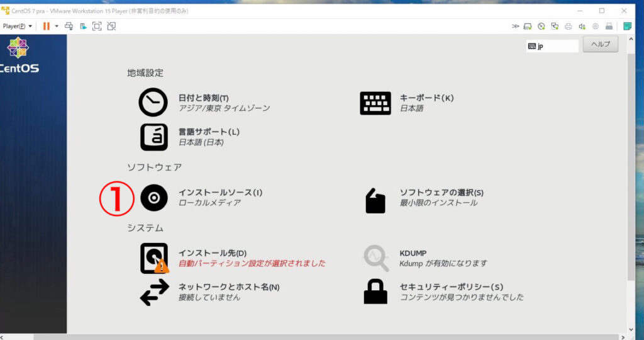Open ネットワークとホスト名(N) arrows icon
This screenshot has height=340, width=644.
[x=155, y=292]
